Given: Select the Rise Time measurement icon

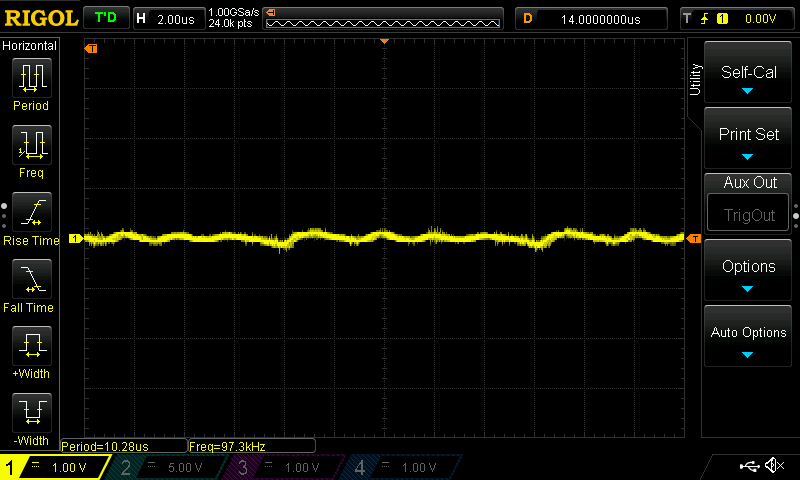Looking at the screenshot, I should pos(32,212).
